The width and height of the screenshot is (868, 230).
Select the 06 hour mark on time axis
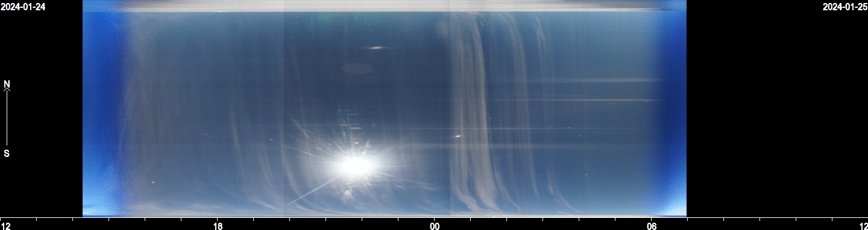(x=652, y=226)
